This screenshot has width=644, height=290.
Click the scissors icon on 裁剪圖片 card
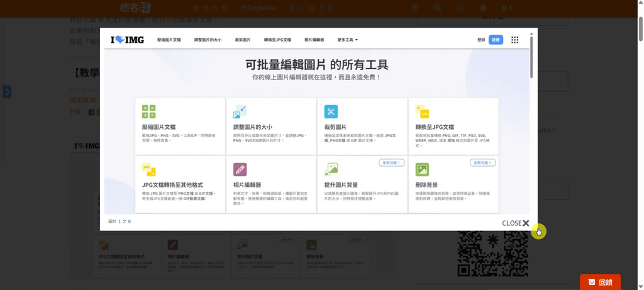click(x=331, y=112)
